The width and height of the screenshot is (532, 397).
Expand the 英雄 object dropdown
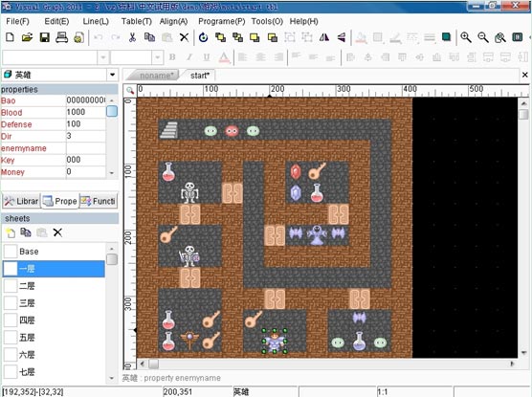click(112, 75)
